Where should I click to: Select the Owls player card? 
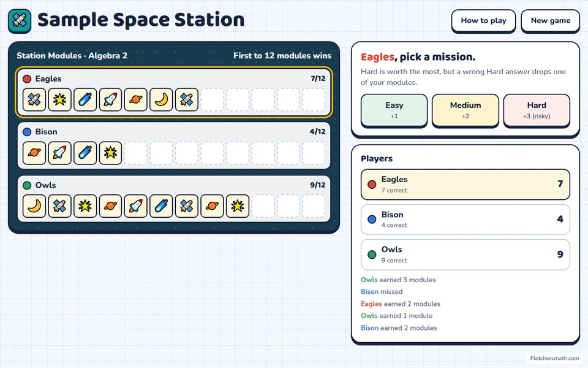pyautogui.click(x=466, y=255)
